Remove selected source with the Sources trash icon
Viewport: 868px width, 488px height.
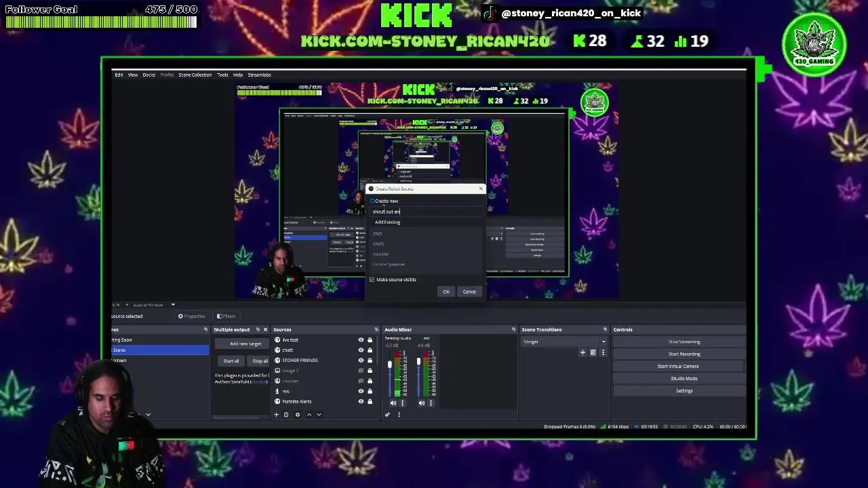point(286,414)
